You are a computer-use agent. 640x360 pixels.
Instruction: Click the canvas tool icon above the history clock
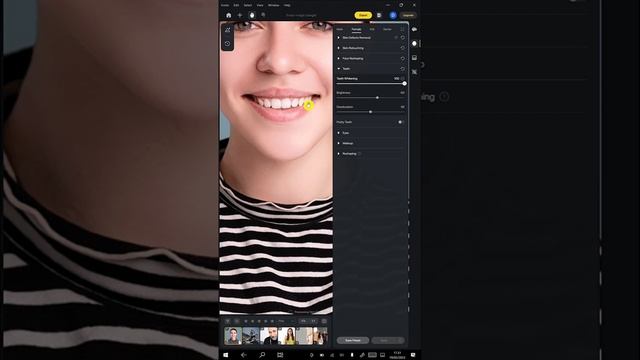coord(227,30)
